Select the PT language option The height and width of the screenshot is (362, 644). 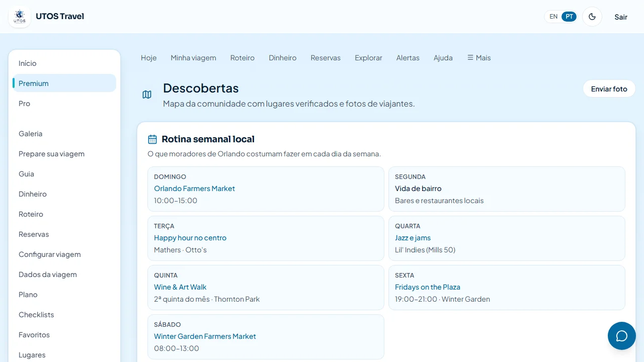569,17
